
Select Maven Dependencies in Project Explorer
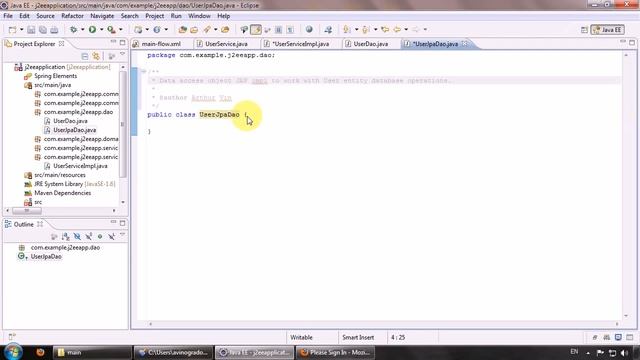62,193
